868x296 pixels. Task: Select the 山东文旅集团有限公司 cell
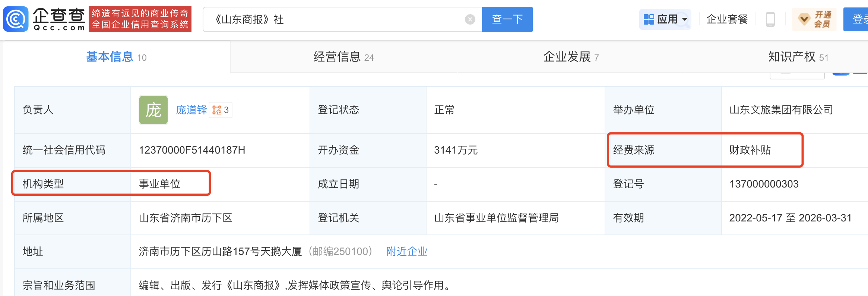click(781, 110)
